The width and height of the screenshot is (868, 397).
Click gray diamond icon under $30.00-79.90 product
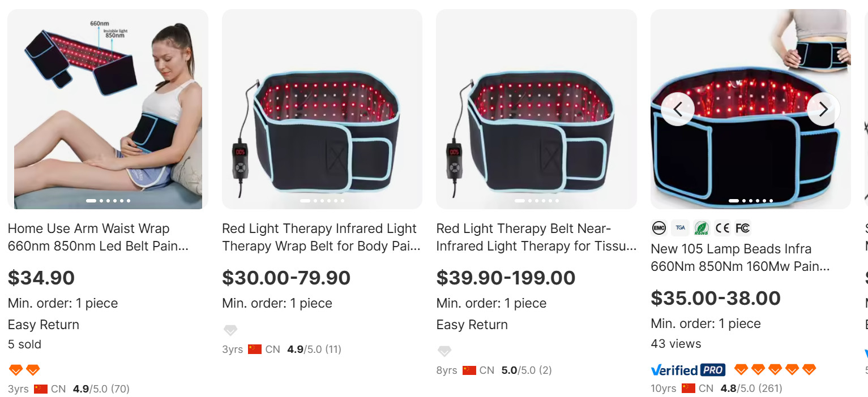pos(230,330)
